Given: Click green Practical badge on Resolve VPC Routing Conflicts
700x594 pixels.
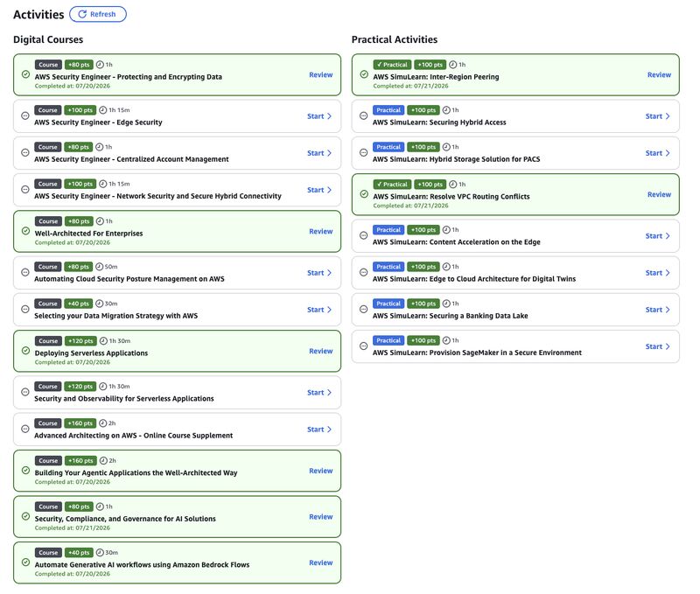Looking at the screenshot, I should [392, 185].
